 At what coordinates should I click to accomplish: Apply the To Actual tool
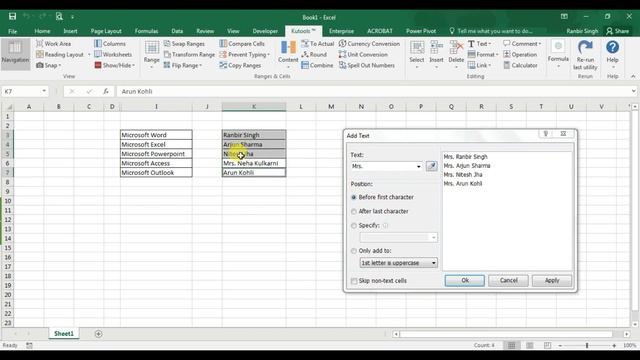click(318, 44)
